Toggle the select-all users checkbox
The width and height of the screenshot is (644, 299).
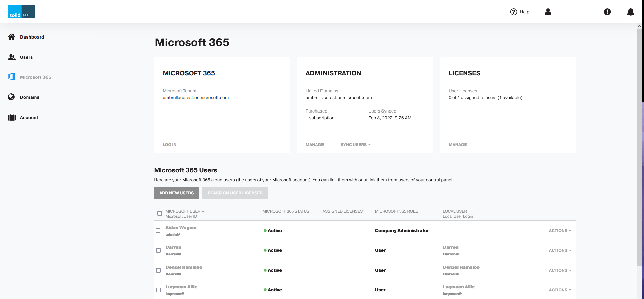coord(160,213)
